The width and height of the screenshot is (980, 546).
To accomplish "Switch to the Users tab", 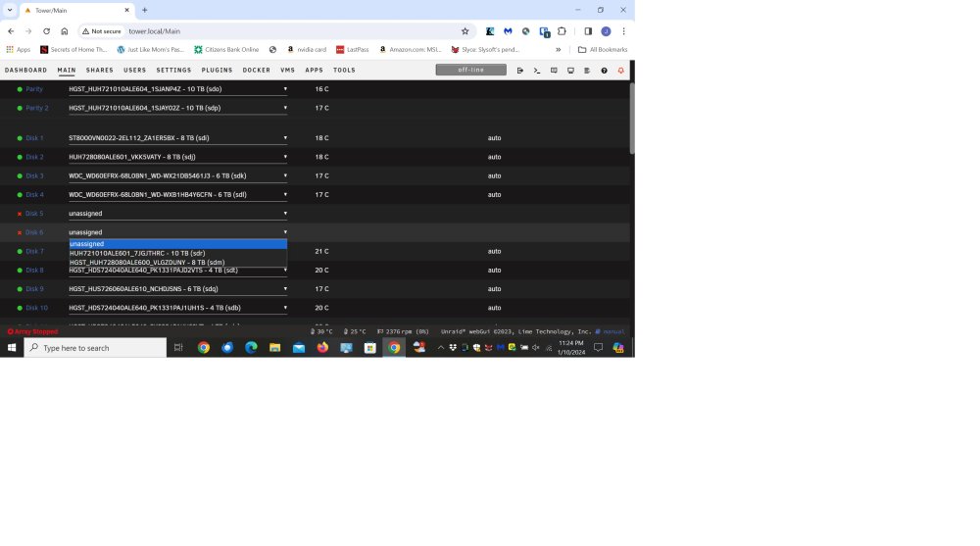I will 135,71.
